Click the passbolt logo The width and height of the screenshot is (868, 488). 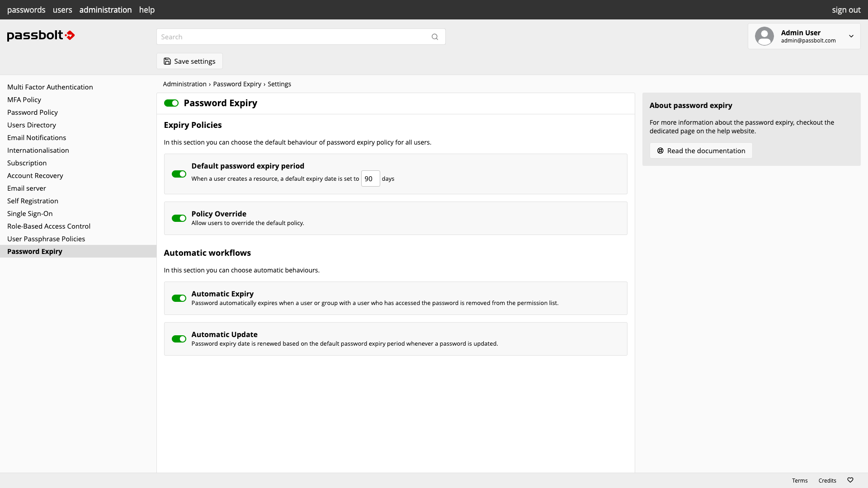(41, 35)
